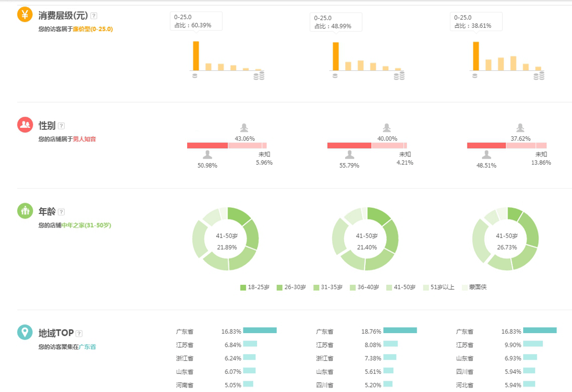Select the 广东省 bar showing 18.76%
The width and height of the screenshot is (572, 392).
(400, 331)
